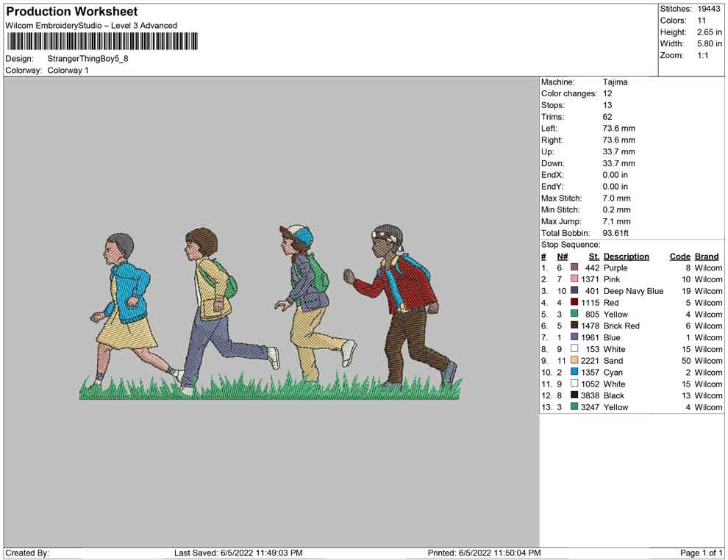728x560 pixels.
Task: Pick the Deep Navy Blue 401 swatch
Action: (574, 291)
